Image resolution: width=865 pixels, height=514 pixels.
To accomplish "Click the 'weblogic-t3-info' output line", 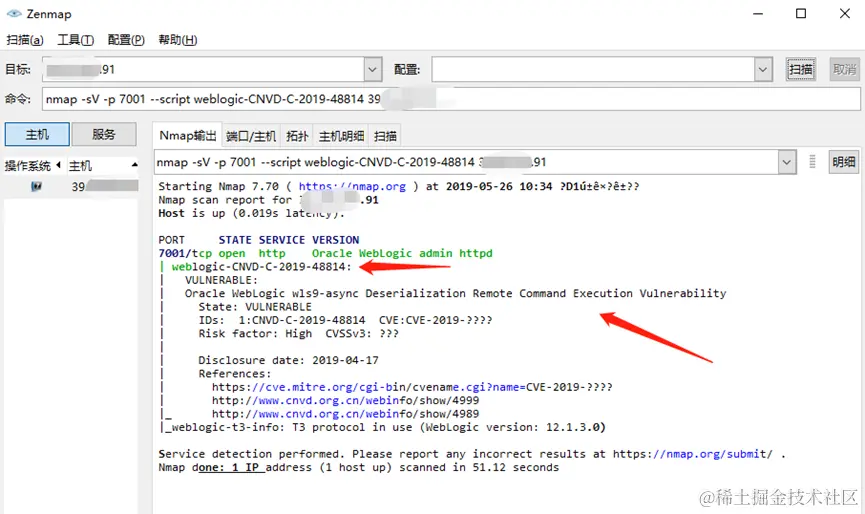I will pyautogui.click(x=382, y=427).
